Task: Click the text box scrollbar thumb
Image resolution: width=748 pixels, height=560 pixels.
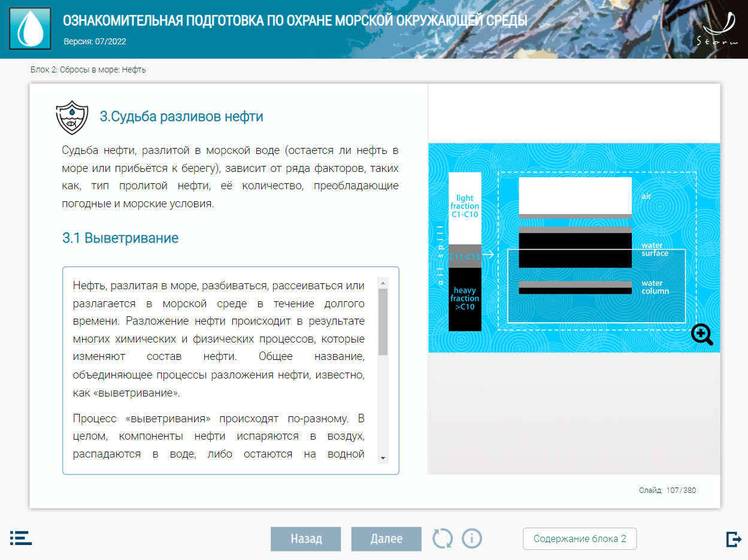Action: 383,322
